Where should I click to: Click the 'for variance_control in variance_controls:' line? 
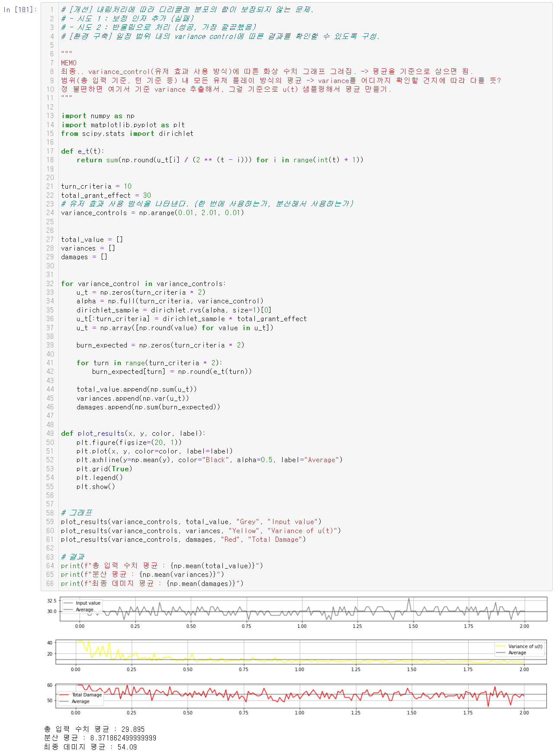click(x=143, y=284)
